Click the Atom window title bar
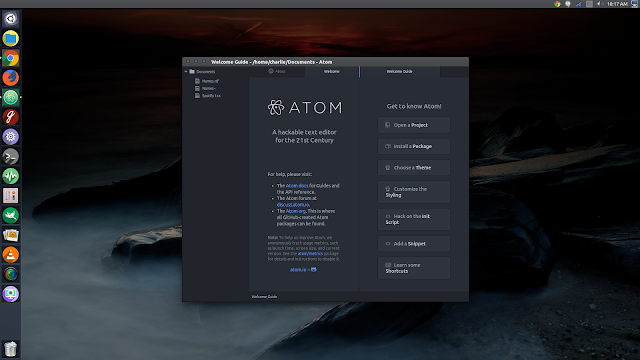This screenshot has height=360, width=640. point(325,62)
